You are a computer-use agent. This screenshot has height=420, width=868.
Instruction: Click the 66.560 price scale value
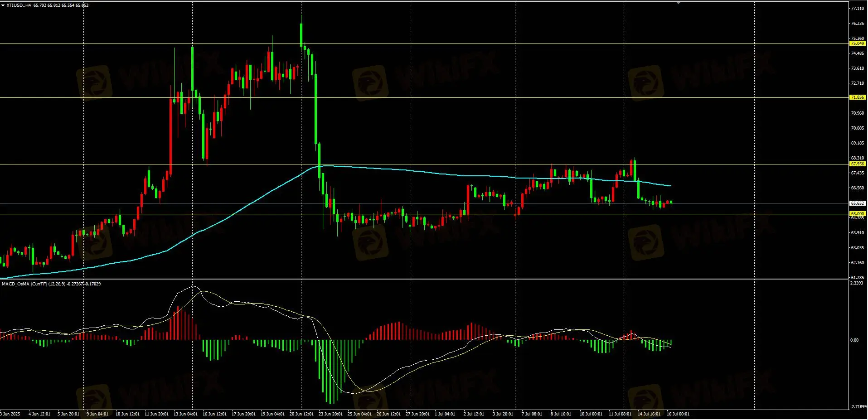click(x=857, y=188)
